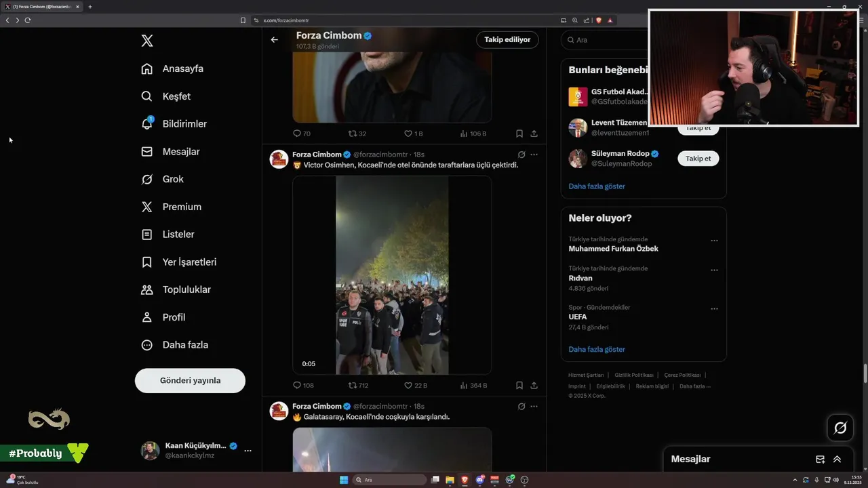Like the Victor Osimhen post with 22 B likes
Screen dimensions: 868x488
[x=415, y=385]
